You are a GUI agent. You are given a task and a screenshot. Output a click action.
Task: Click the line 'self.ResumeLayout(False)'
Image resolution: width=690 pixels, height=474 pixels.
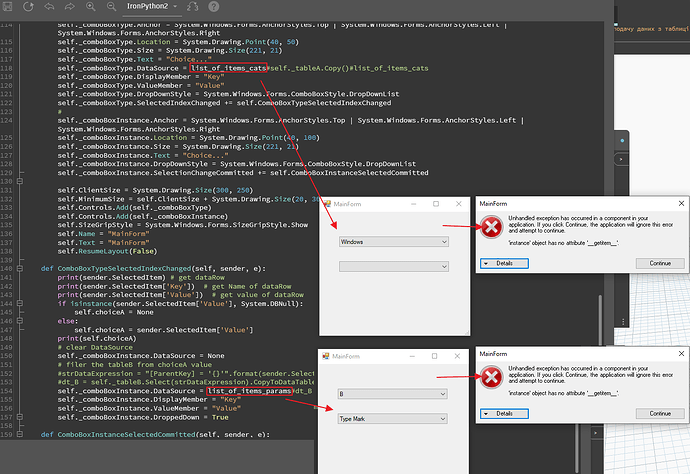coord(107,251)
